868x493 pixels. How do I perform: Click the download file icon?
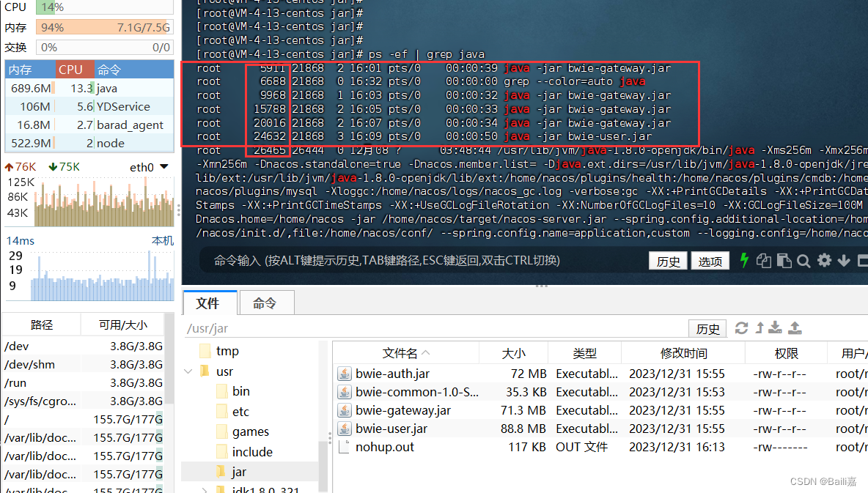(x=775, y=327)
